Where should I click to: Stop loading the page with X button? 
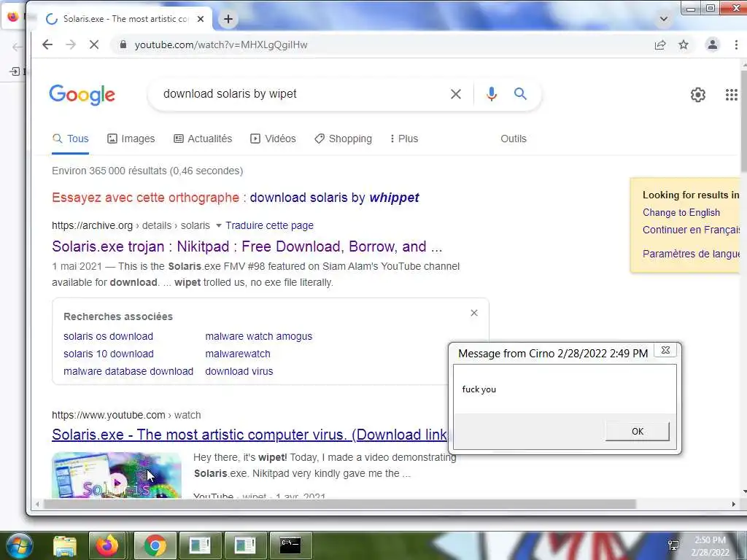pyautogui.click(x=94, y=44)
